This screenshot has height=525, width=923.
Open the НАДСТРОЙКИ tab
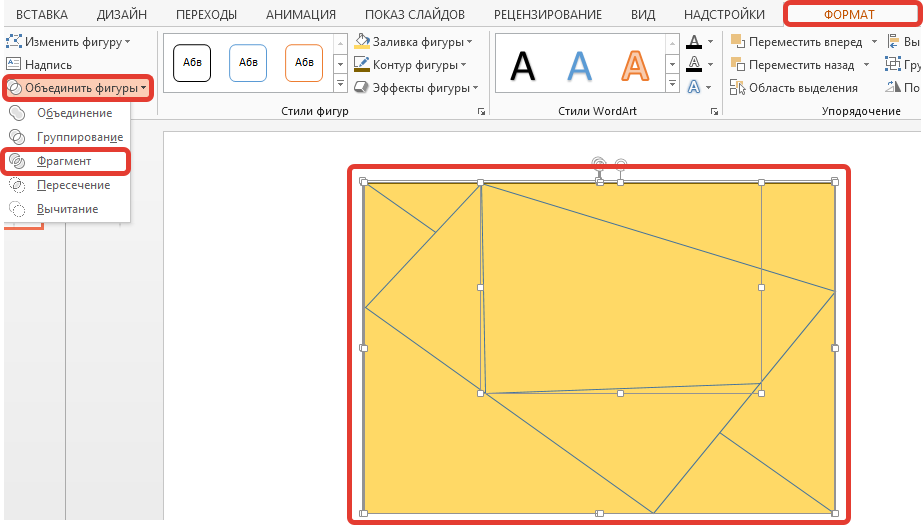click(725, 15)
